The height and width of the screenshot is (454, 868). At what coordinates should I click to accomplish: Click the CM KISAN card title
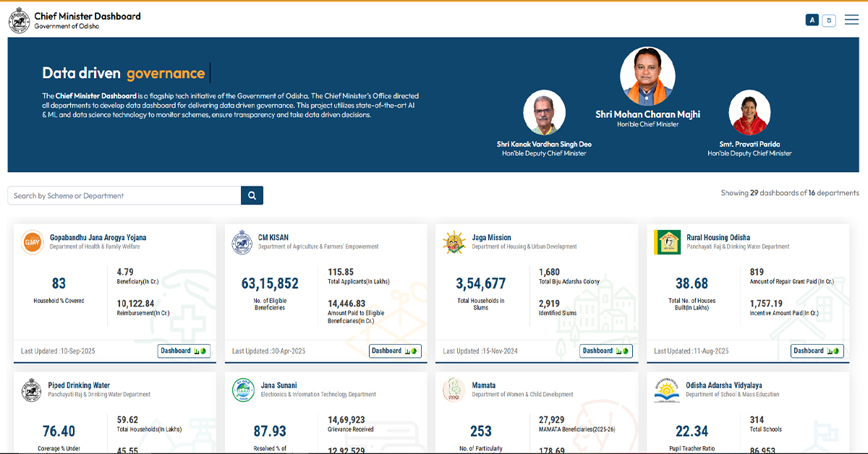(273, 237)
